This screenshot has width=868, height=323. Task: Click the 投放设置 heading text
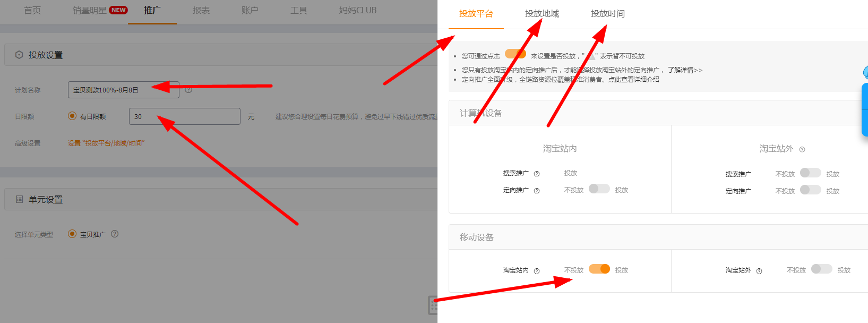click(46, 55)
